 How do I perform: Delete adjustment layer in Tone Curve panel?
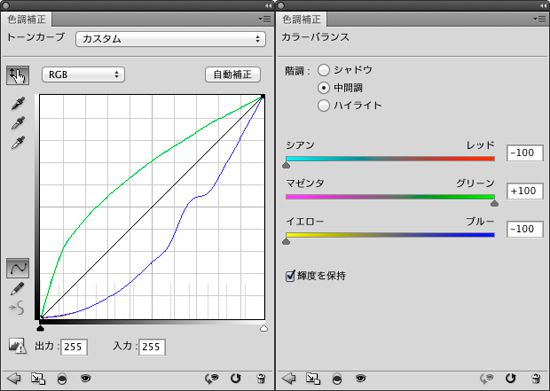point(261,379)
